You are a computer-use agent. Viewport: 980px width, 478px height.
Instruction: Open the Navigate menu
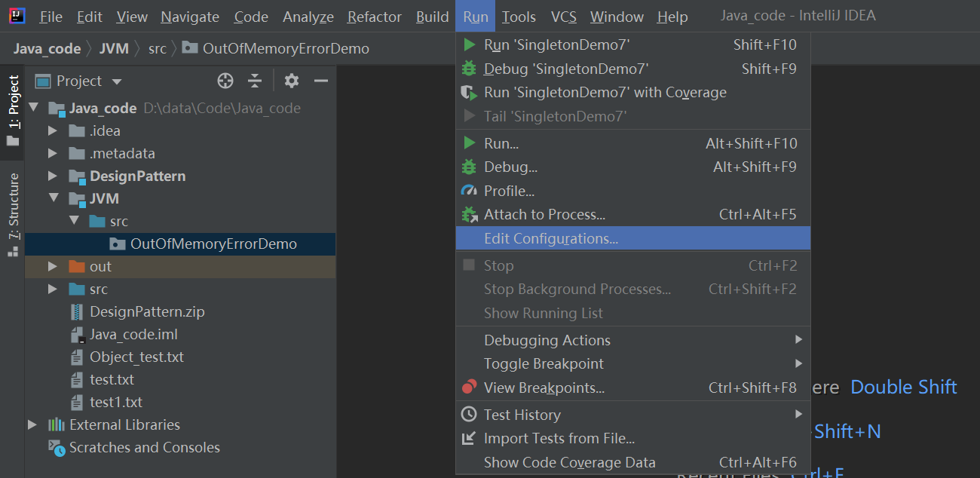(190, 16)
